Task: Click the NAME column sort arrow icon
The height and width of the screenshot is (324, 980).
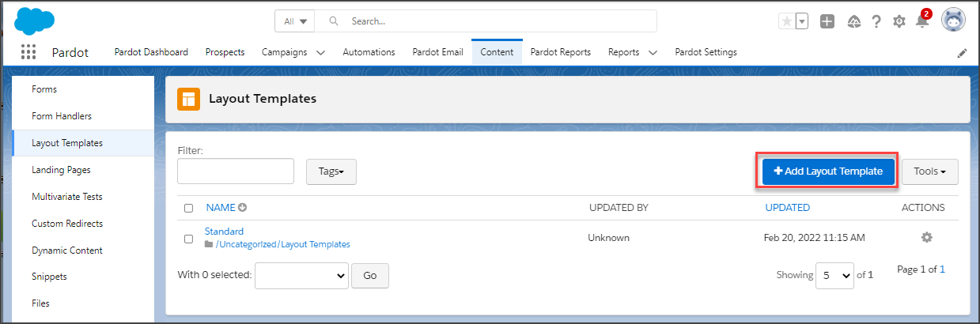Action: click(x=243, y=208)
